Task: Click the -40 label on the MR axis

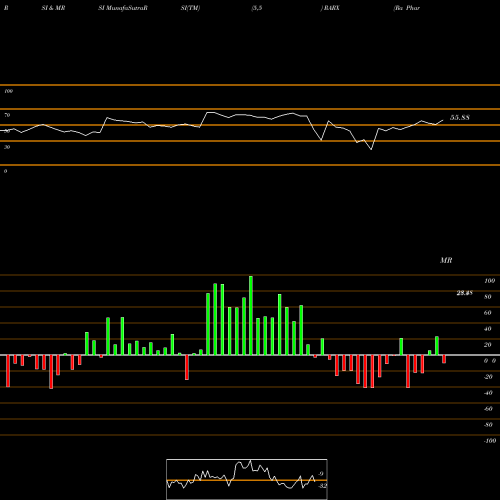Action: point(488,393)
